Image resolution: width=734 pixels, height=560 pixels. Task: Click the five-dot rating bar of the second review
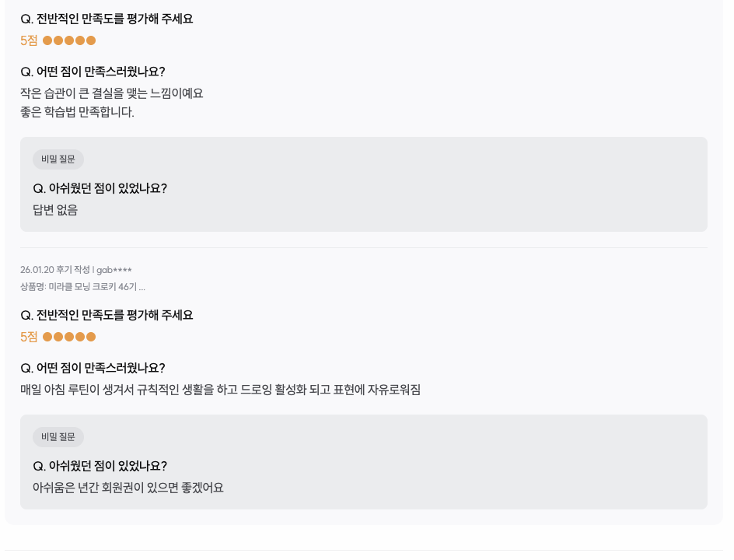[68, 337]
